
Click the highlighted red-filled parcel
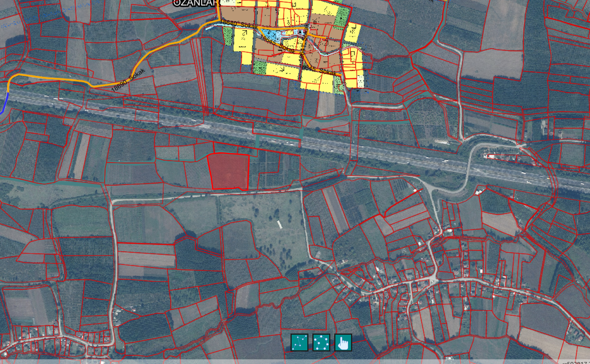pos(229,171)
